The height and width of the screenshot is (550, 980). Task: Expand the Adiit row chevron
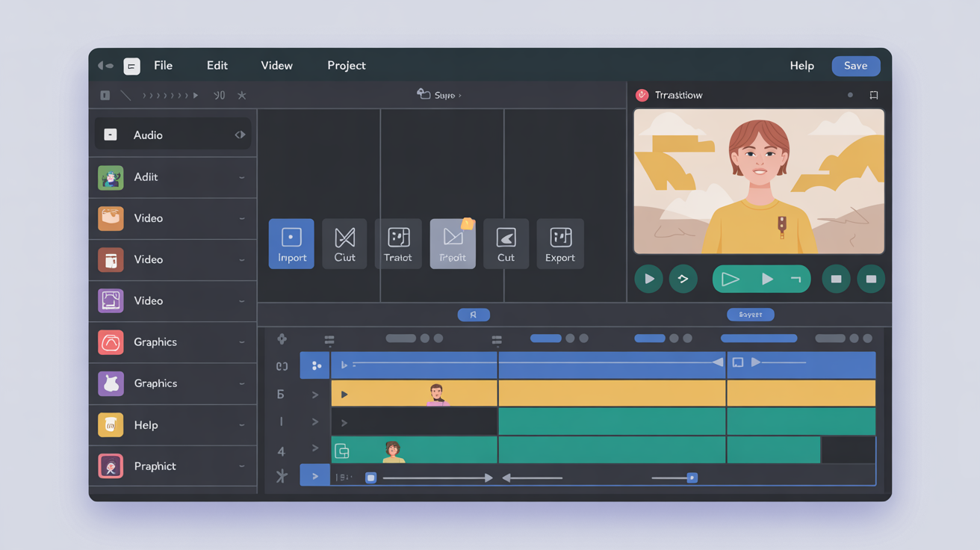(242, 178)
